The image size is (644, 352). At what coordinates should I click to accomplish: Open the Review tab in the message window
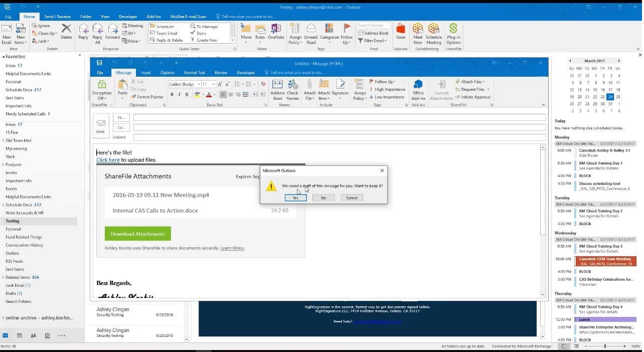tap(221, 73)
